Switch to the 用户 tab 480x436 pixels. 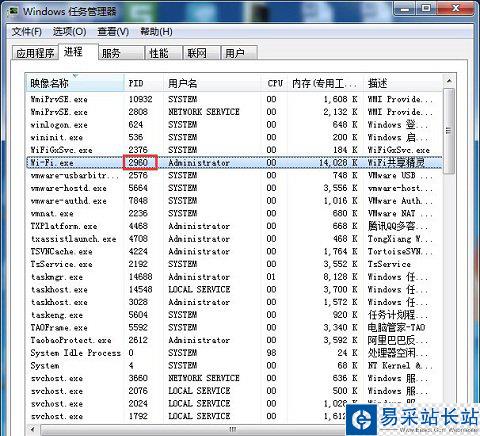(x=239, y=53)
